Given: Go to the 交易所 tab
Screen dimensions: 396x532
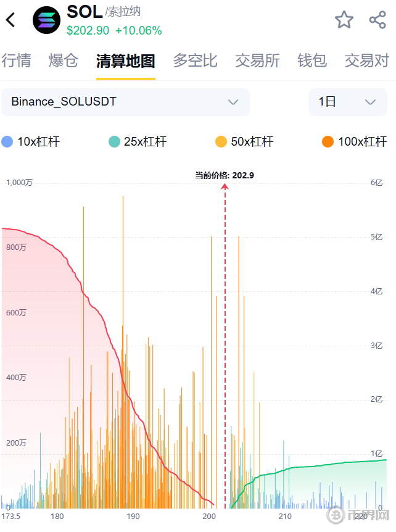Looking at the screenshot, I should pos(257,60).
